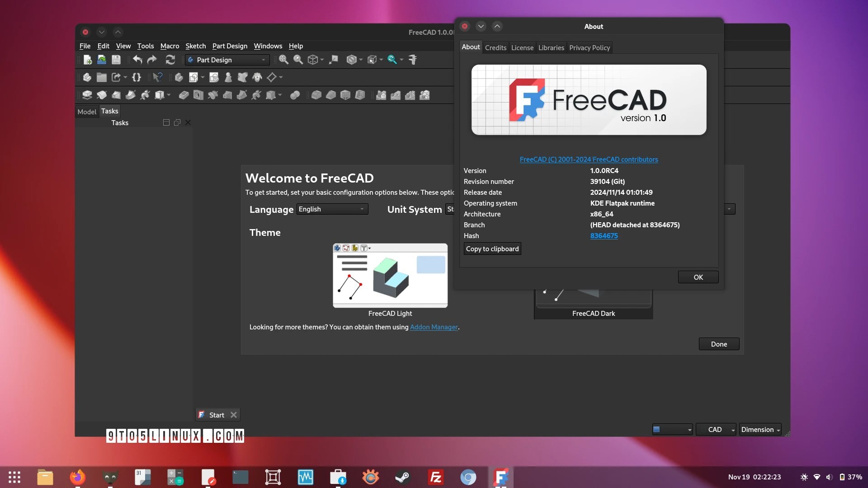868x488 pixels.
Task: Switch to the Credits tab
Action: tap(495, 47)
